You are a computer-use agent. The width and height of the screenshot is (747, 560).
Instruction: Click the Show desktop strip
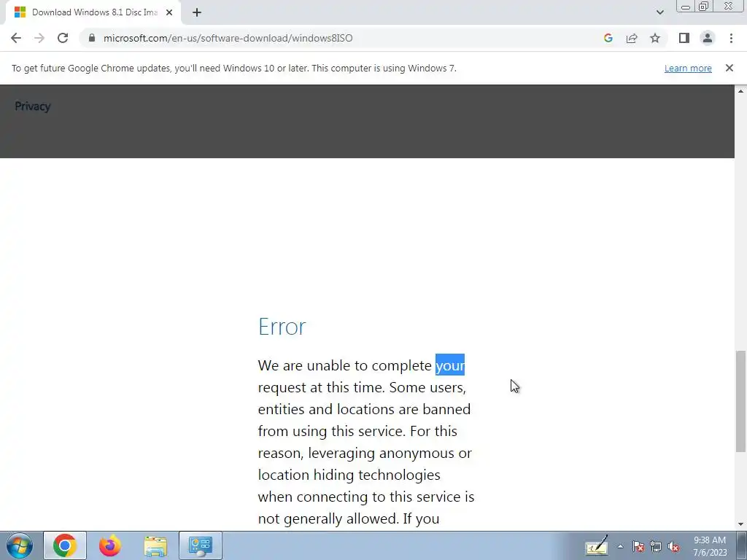(x=742, y=545)
